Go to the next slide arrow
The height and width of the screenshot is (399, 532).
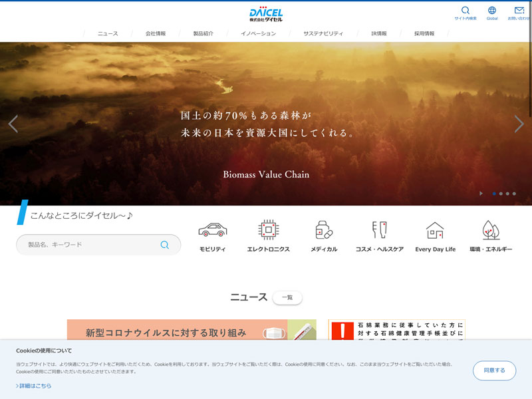point(519,124)
